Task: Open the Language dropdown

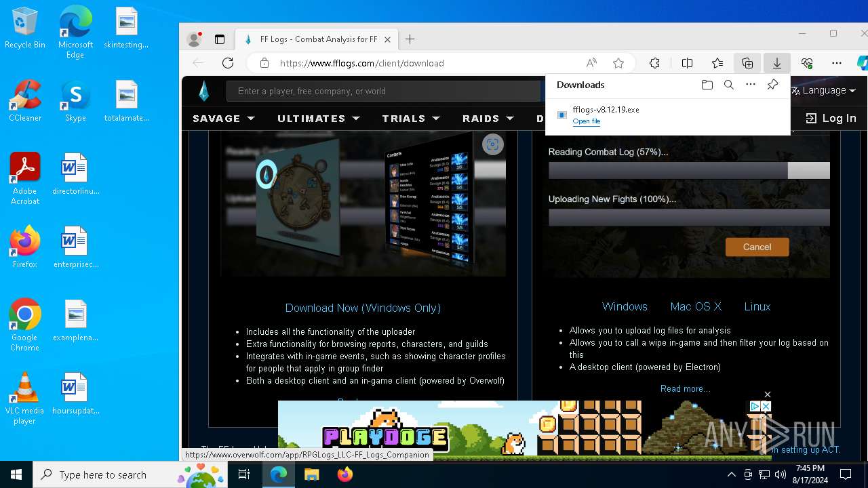Action: click(x=823, y=90)
